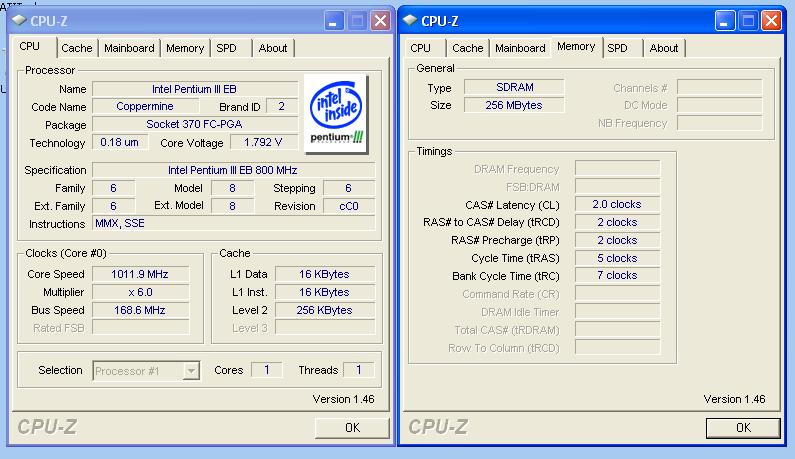Click the Technology value '0.18 um'
Image resolution: width=795 pixels, height=459 pixels.
pyautogui.click(x=120, y=142)
